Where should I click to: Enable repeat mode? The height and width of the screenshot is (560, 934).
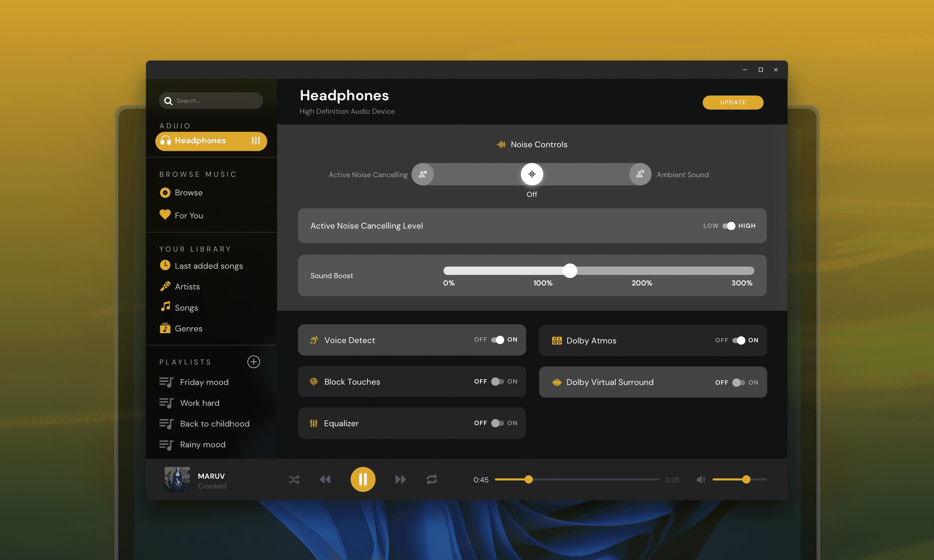click(432, 480)
